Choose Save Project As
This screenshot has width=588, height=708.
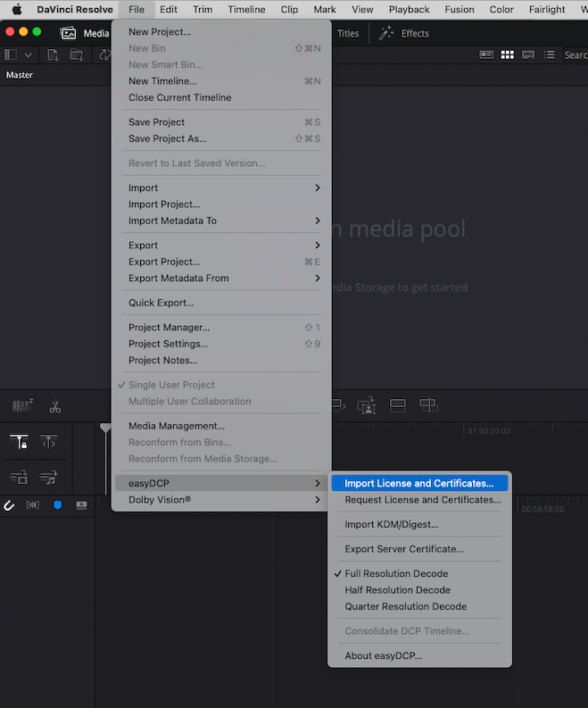[221, 138]
